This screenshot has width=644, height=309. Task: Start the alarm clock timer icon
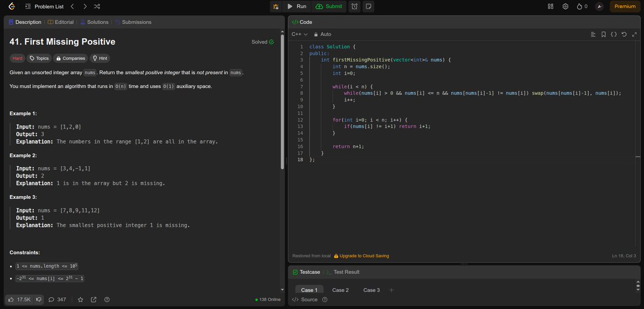tap(355, 6)
